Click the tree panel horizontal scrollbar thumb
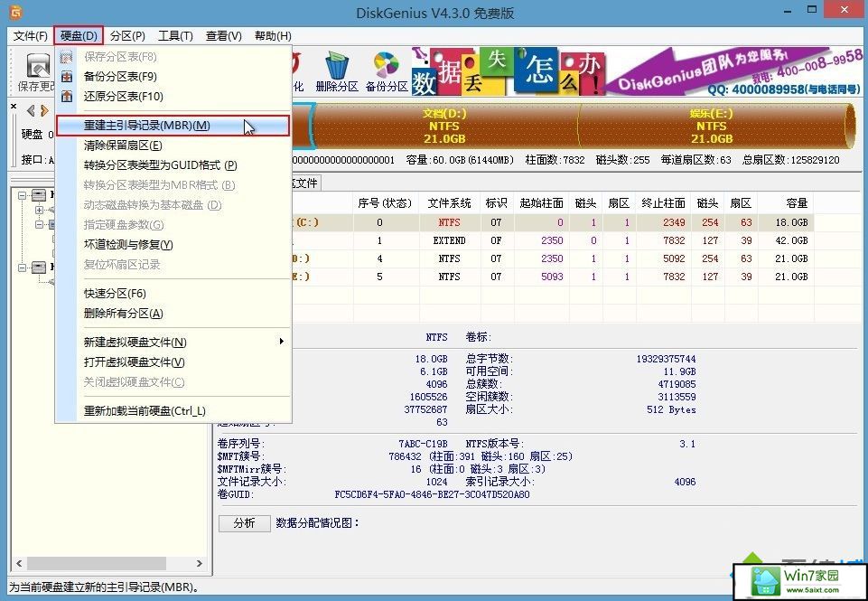 click(97, 563)
